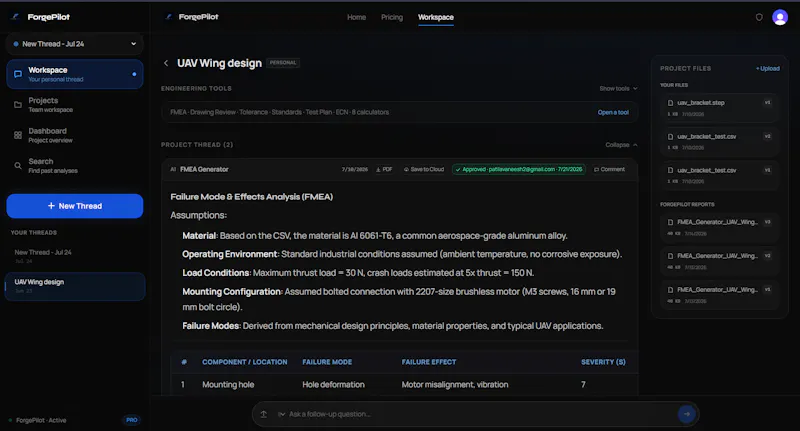Open New Thread - Jul 24 dropdown
The height and width of the screenshot is (431, 800).
[x=74, y=44]
